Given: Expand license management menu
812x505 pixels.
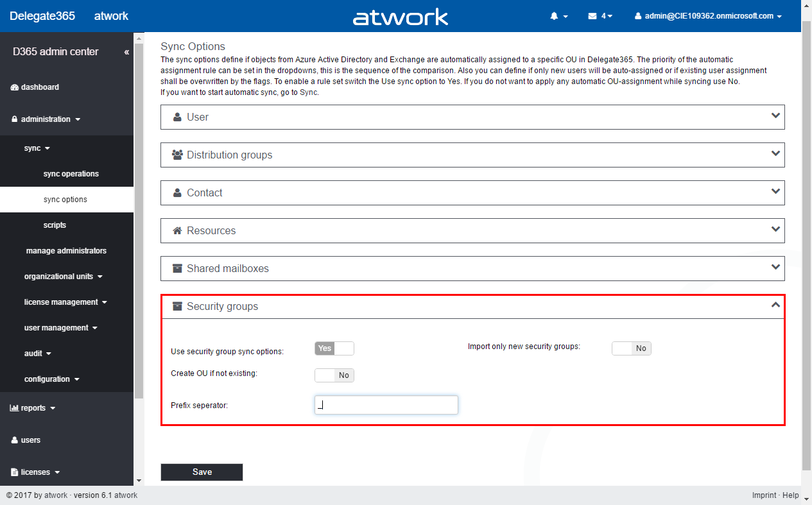Looking at the screenshot, I should (x=65, y=302).
